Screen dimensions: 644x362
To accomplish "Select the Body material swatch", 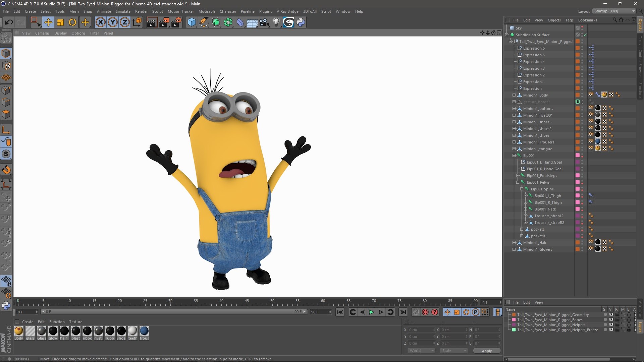I will 19,331.
